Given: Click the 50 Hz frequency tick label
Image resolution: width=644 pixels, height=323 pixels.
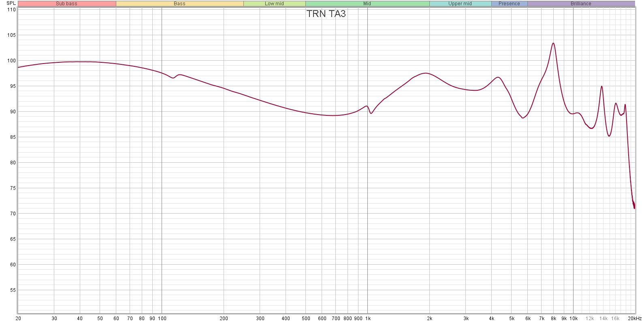Looking at the screenshot, I should [x=100, y=319].
